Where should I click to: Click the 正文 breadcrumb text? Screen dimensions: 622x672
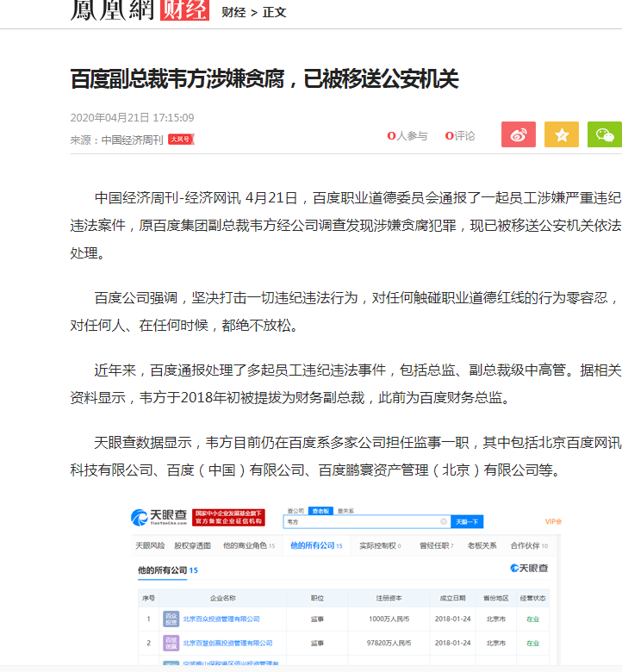pos(274,12)
